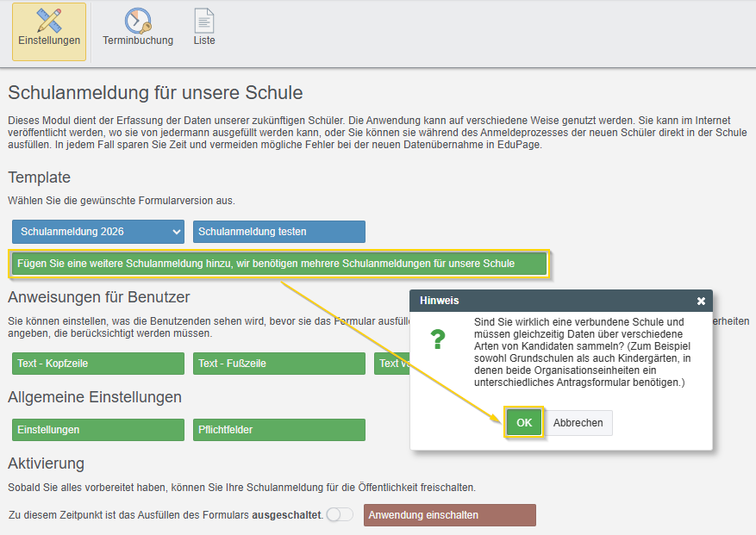Click the Anwendung einschalten button
The width and height of the screenshot is (756, 535).
pos(449,515)
